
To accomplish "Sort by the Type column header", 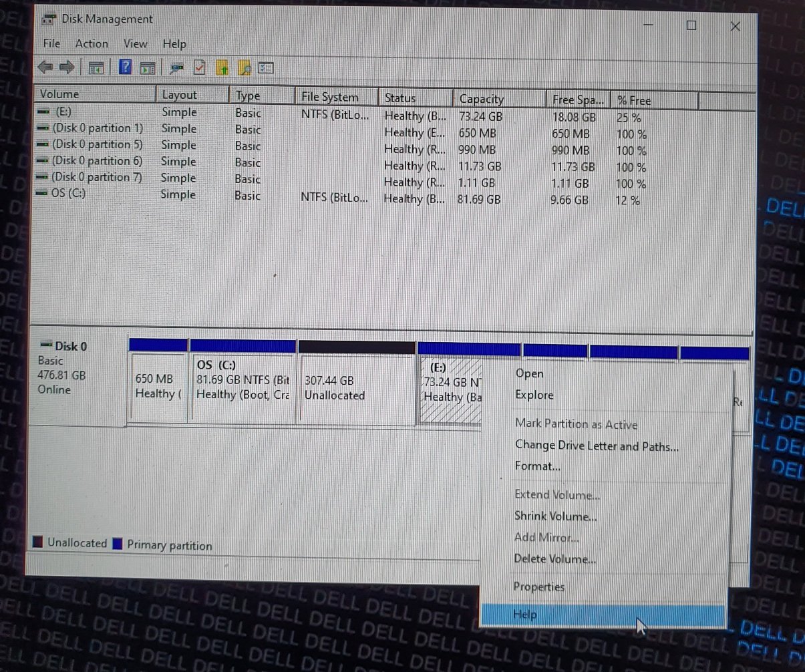I will click(263, 96).
